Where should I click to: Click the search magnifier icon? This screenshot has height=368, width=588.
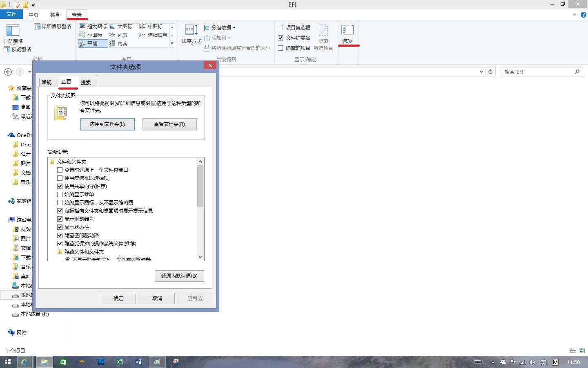point(577,72)
